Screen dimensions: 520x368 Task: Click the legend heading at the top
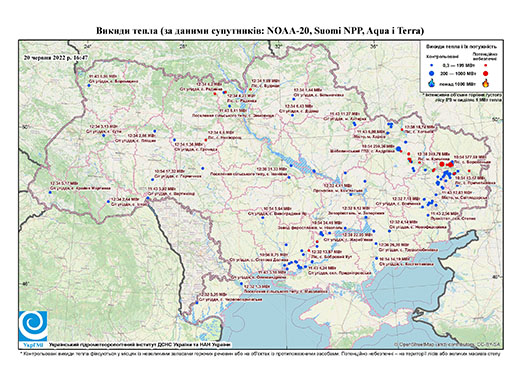tap(462, 47)
